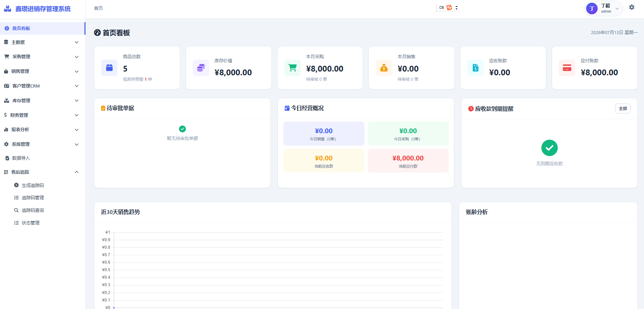The height and width of the screenshot is (309, 644).
Task: Click the 当前应收款 ¥0.00 yellow tile
Action: pyautogui.click(x=324, y=160)
